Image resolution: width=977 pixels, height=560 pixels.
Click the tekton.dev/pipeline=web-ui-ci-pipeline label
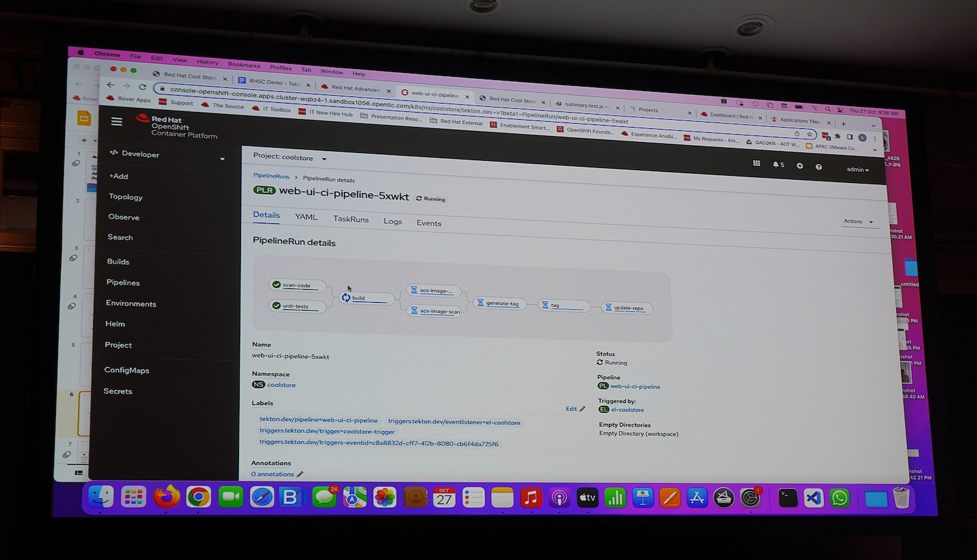pos(319,420)
